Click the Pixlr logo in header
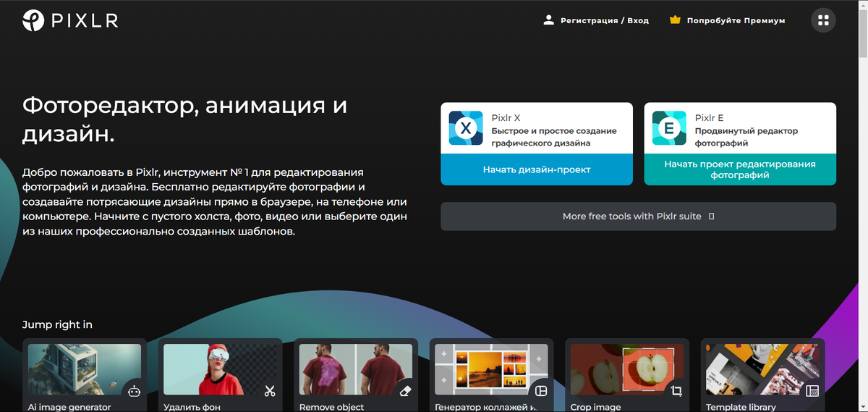The image size is (868, 412). point(69,20)
